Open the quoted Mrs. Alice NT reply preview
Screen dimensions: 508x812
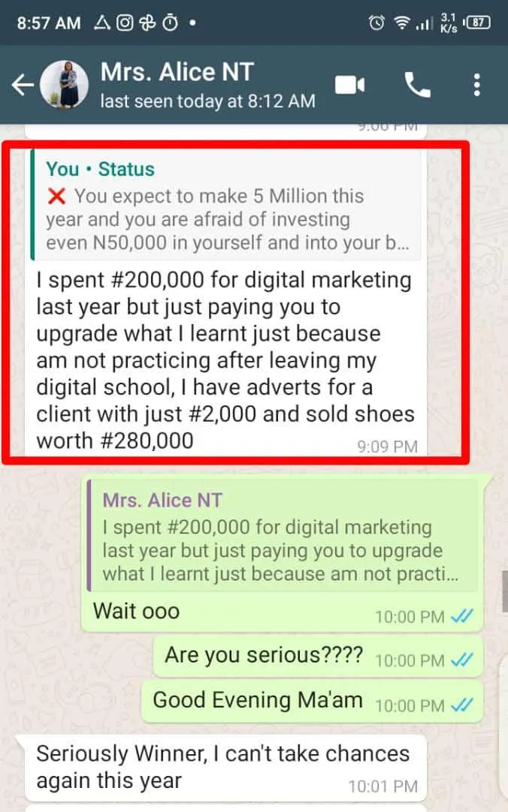pyautogui.click(x=283, y=536)
